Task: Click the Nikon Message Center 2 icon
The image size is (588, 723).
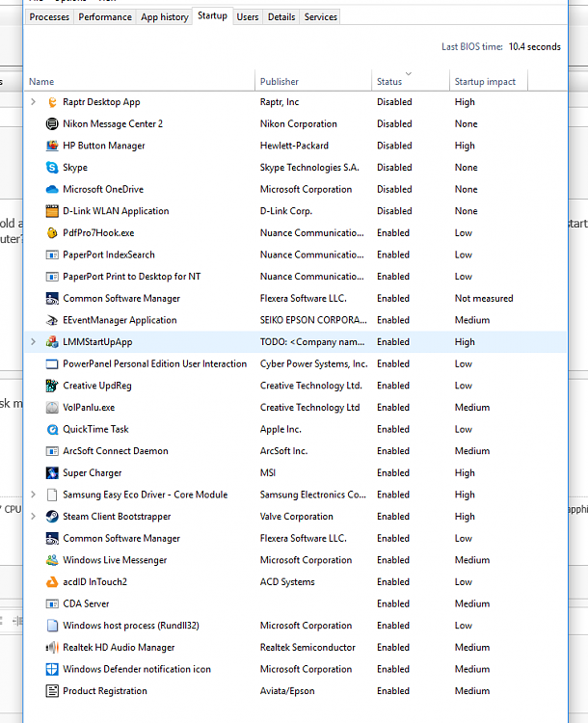Action: tap(52, 123)
